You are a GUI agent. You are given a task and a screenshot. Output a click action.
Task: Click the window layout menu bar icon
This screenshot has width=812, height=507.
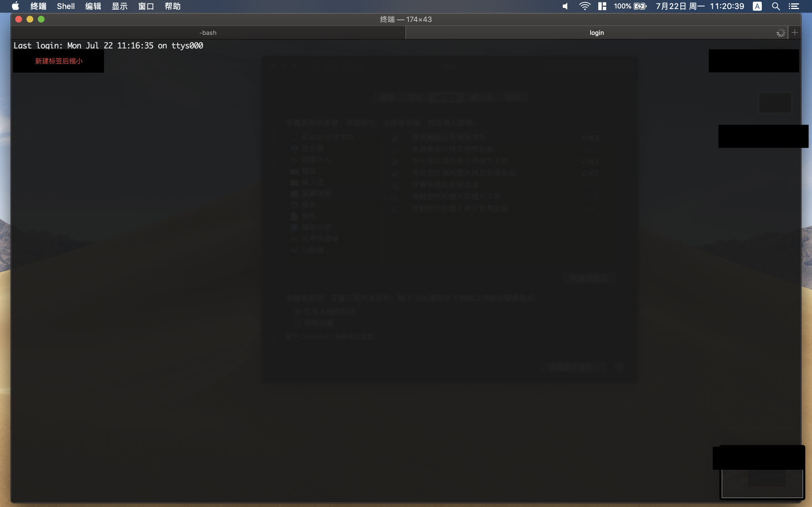(x=602, y=6)
